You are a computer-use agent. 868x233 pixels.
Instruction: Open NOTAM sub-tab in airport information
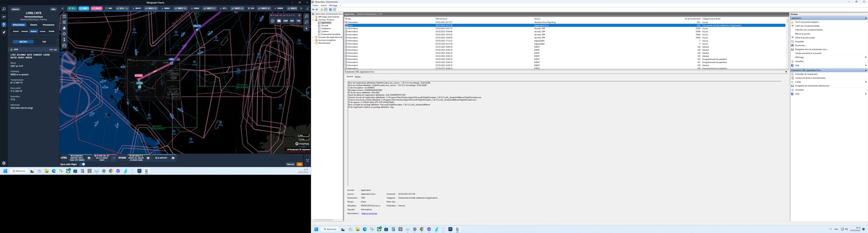click(x=52, y=31)
